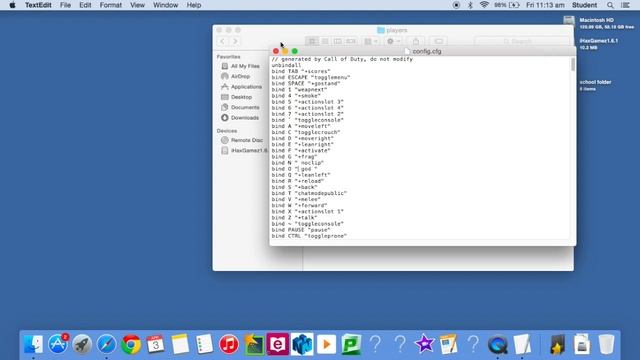Open the Student user menu
This screenshot has height=360, width=640.
(x=584, y=5)
